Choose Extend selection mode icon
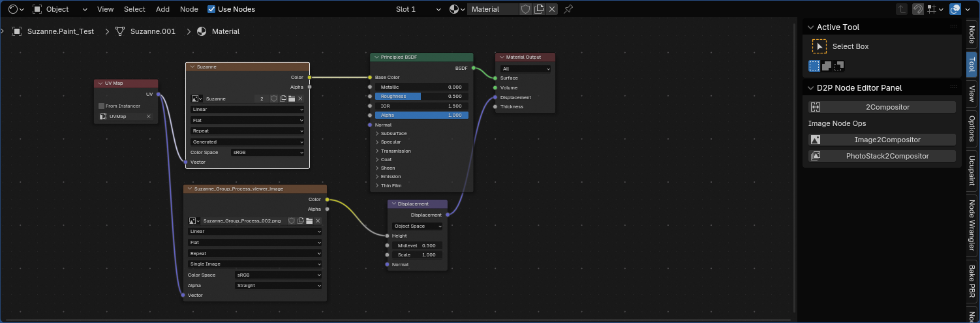 pyautogui.click(x=827, y=66)
